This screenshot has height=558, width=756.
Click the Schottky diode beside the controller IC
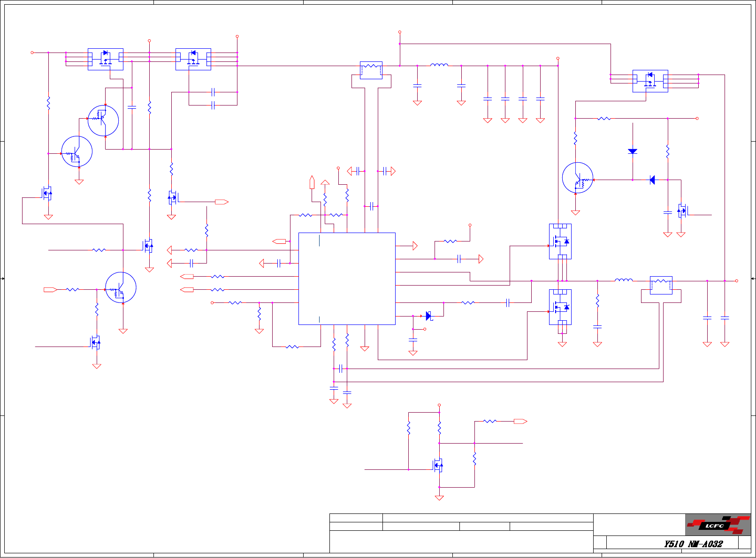point(429,316)
